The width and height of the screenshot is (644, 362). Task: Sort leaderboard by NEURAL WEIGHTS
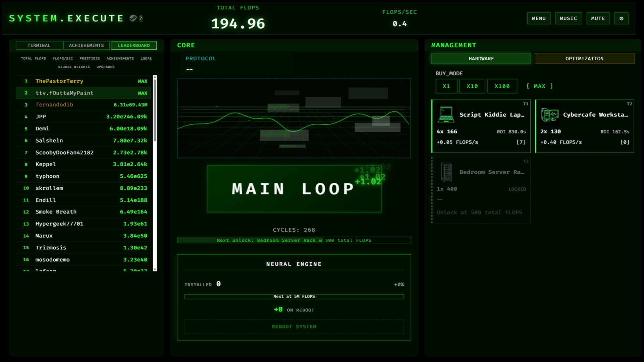(74, 67)
